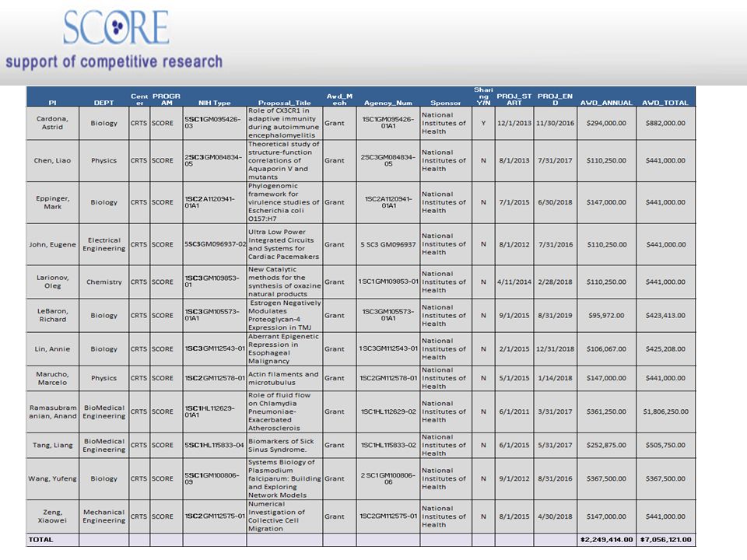747x560 pixels.
Task: Click the proposal 'Theoretical study of structure-function correlations'
Action: pyautogui.click(x=285, y=160)
